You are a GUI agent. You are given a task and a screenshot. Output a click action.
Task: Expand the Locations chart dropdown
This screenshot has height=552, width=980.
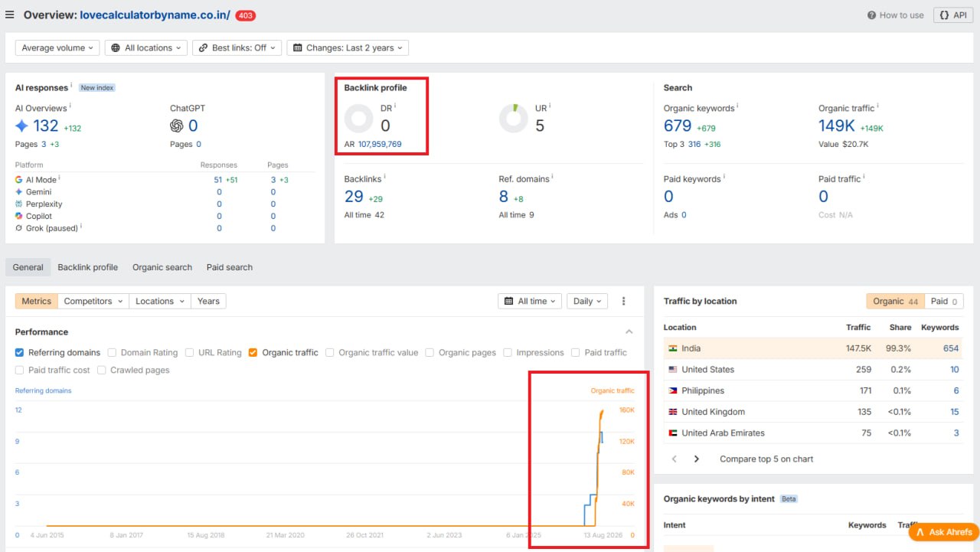(159, 302)
